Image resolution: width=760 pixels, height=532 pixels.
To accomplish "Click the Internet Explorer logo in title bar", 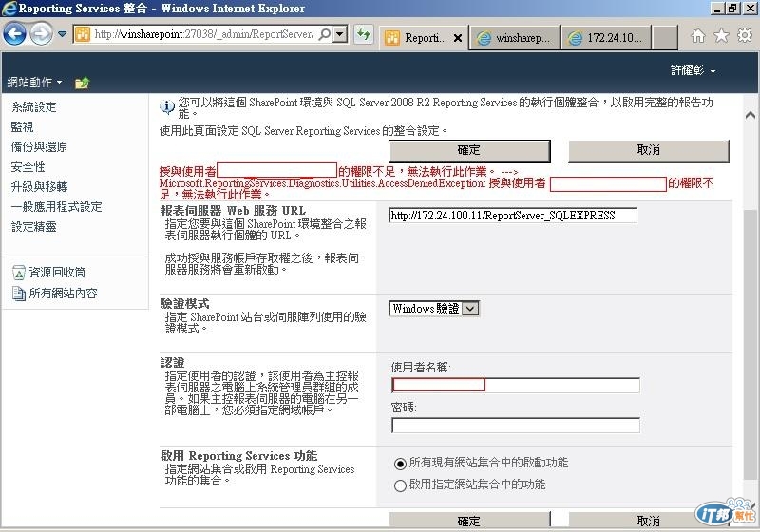I will 9,9.
